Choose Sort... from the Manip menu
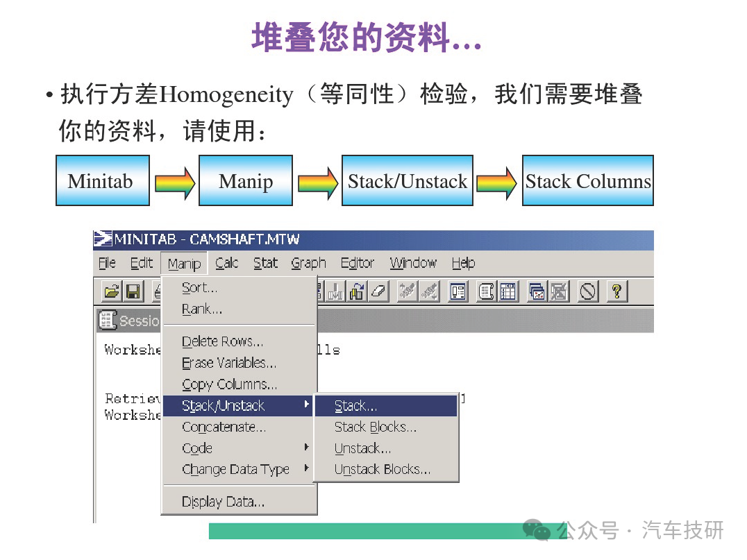Image resolution: width=747 pixels, height=560 pixels. (x=239, y=287)
